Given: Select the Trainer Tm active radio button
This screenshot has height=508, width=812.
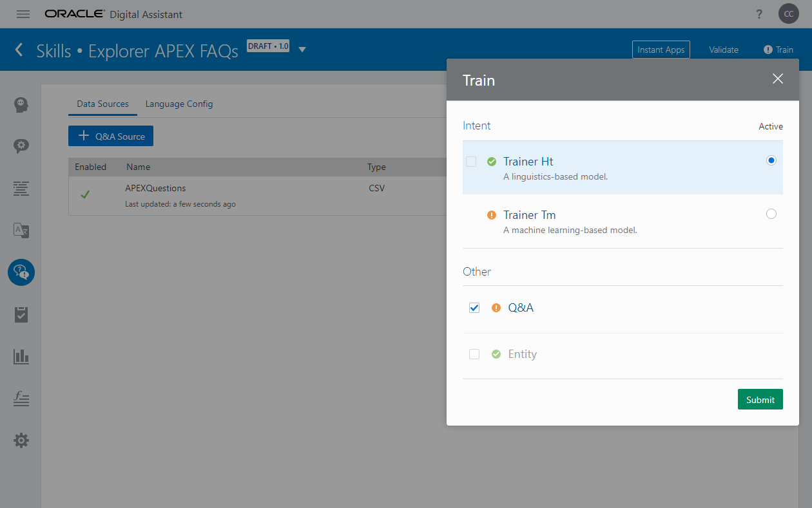Looking at the screenshot, I should coord(771,214).
